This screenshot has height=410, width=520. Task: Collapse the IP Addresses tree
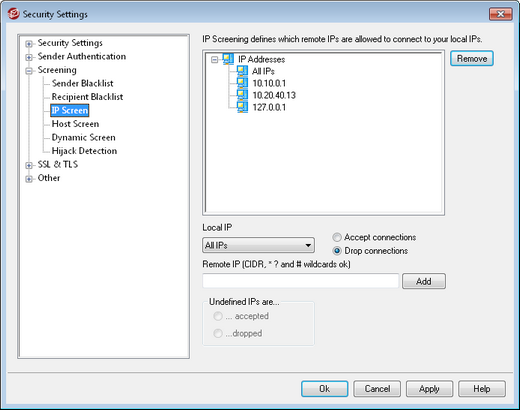coord(215,60)
